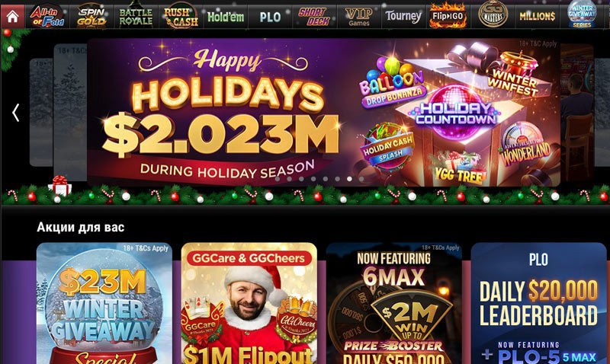
Task: Show the previous banner with left arrow
Action: click(x=15, y=113)
